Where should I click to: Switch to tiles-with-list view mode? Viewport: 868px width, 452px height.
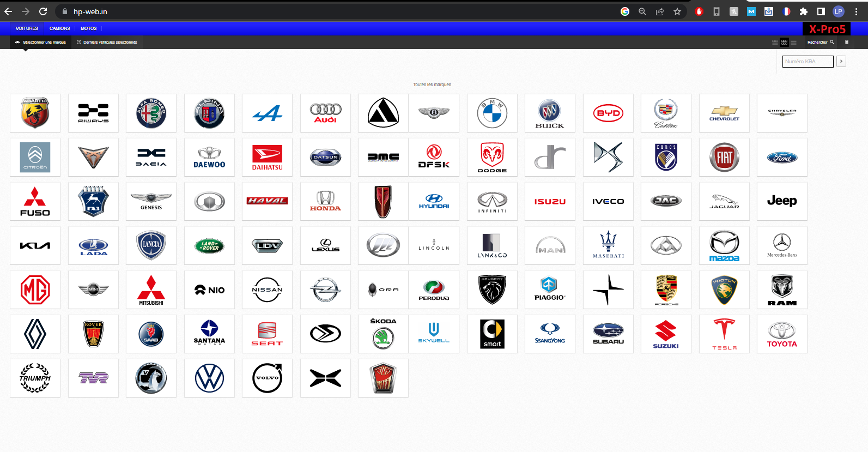click(x=775, y=42)
